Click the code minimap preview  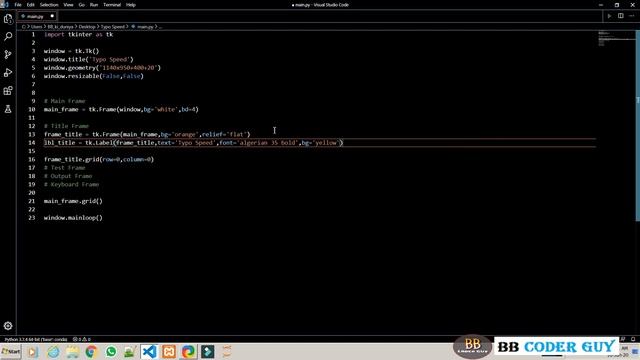click(616, 39)
